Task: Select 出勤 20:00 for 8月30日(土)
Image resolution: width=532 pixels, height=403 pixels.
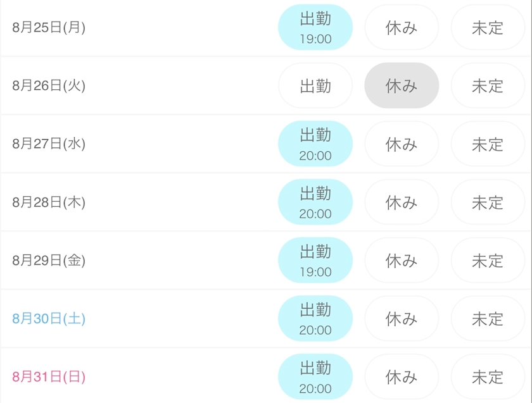Action: (315, 319)
